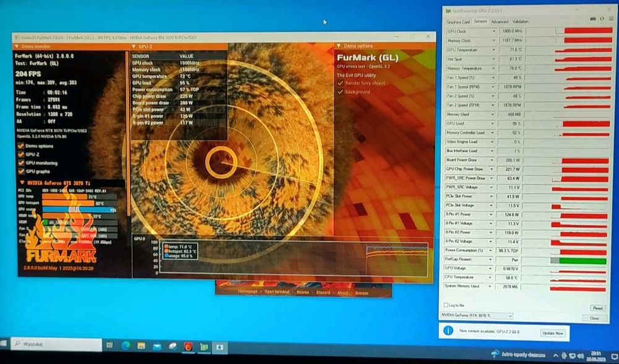Toggle the background checkbox in Demo options
This screenshot has height=364, width=619.
click(340, 92)
